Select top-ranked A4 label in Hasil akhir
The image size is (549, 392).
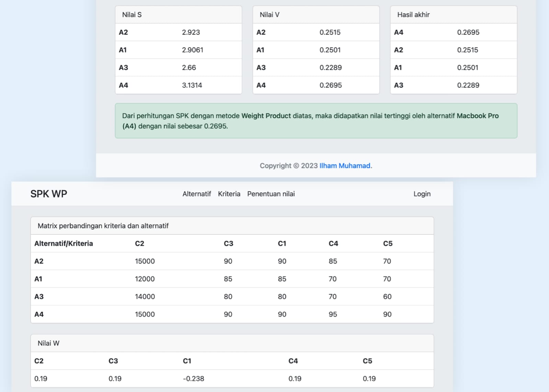click(399, 32)
